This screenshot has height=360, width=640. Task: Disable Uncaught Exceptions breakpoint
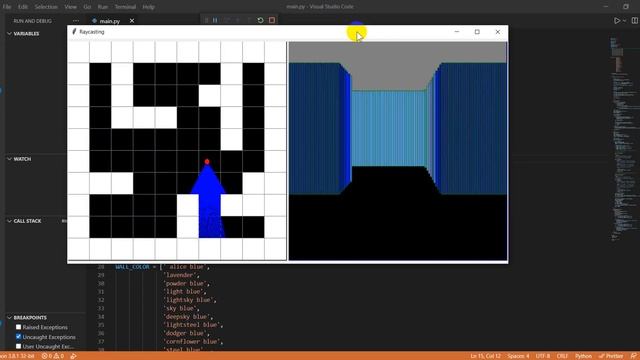[x=18, y=337]
